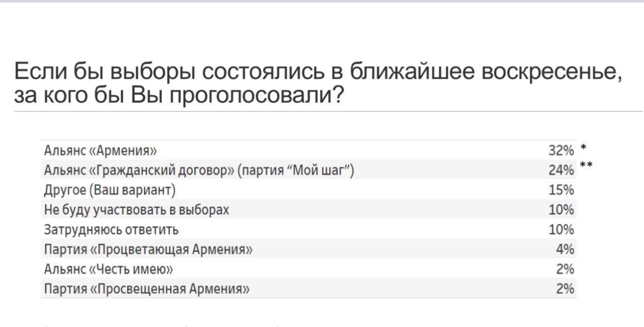Click the 2% value for «Просвещенная Армения»
This screenshot has height=327, width=644.
click(x=565, y=289)
